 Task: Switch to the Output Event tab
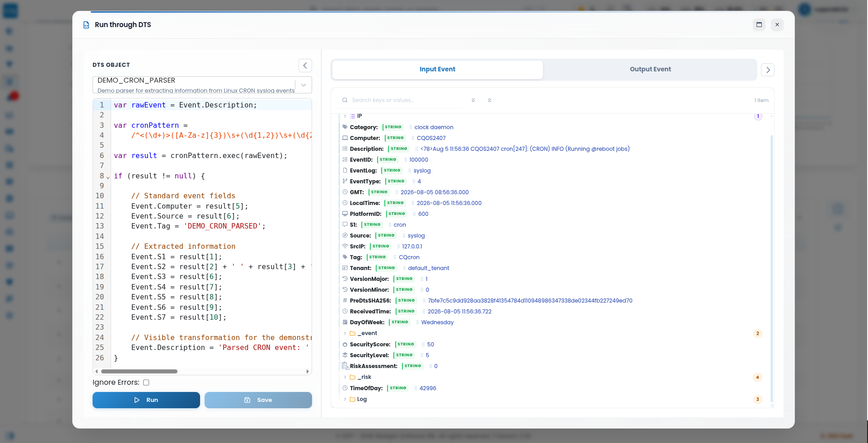tap(650, 70)
